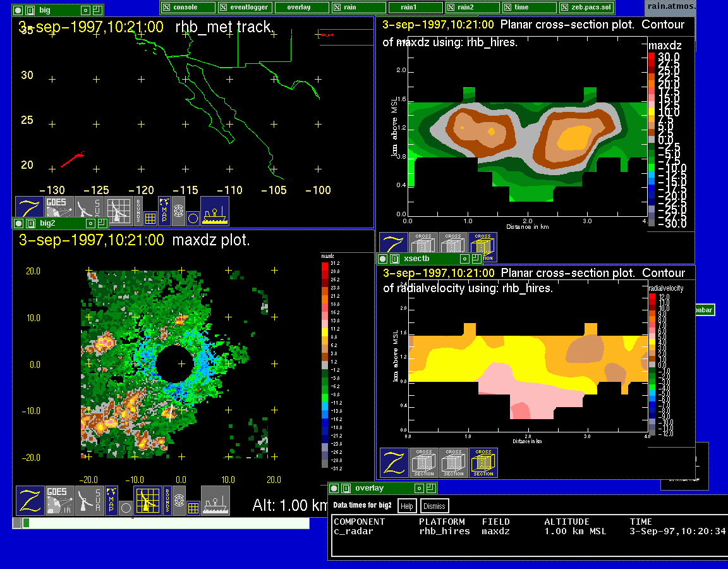Click the range ring circle icon in big2
This screenshot has height=569, width=728.
pos(126,507)
